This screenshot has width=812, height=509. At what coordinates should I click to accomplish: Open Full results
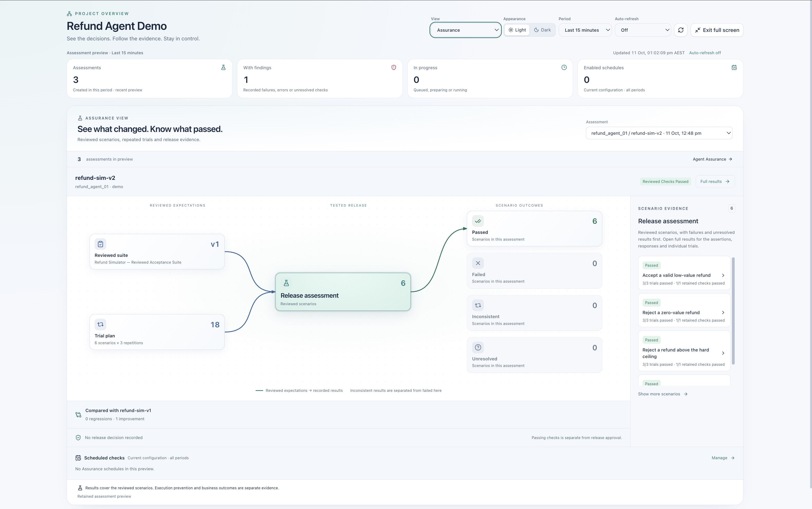pos(715,181)
